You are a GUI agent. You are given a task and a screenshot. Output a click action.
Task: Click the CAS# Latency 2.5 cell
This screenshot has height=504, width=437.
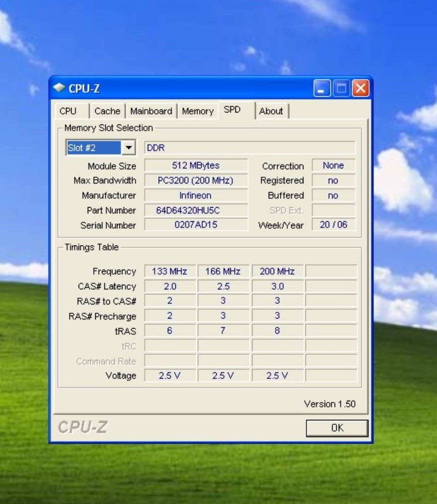click(x=223, y=286)
